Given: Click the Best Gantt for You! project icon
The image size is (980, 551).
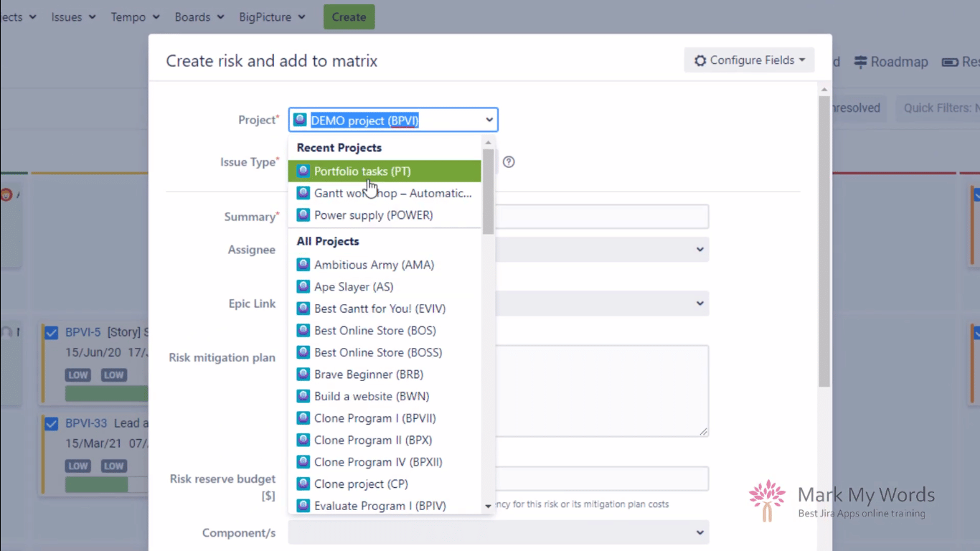Looking at the screenshot, I should [303, 309].
